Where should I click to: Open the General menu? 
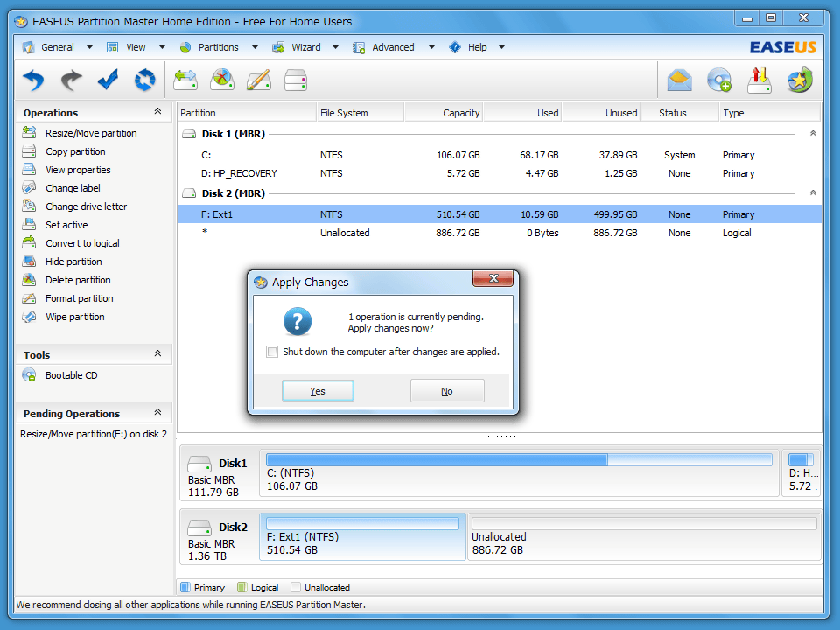[x=58, y=47]
